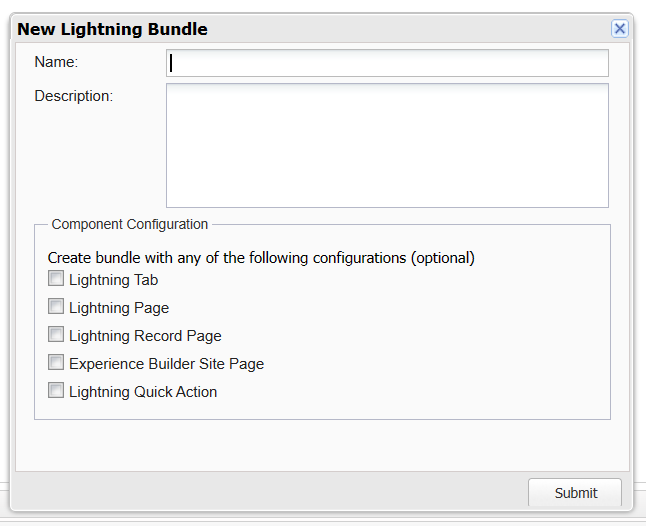
Task: Focus the Description text area
Action: tap(387, 145)
